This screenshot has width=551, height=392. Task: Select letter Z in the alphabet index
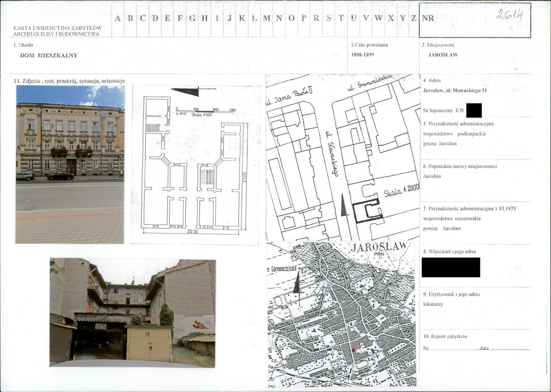(414, 18)
